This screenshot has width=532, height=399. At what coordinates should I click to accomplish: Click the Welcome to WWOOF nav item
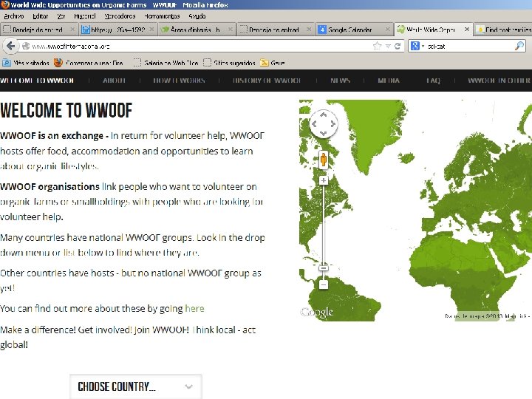pyautogui.click(x=37, y=81)
